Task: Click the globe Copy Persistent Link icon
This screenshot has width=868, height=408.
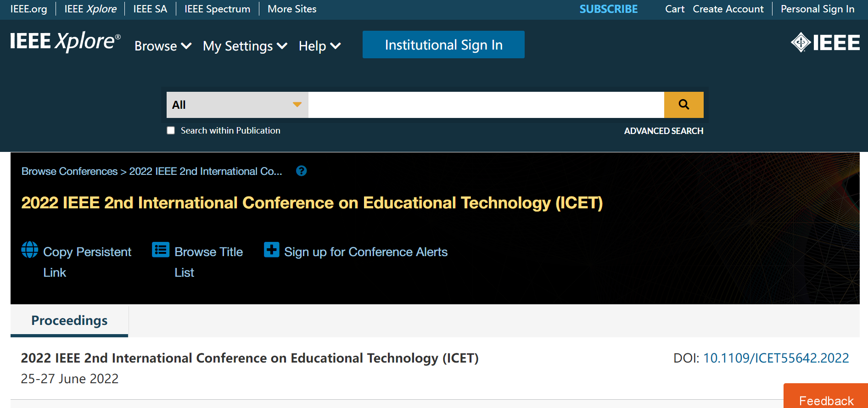Action: click(x=30, y=250)
